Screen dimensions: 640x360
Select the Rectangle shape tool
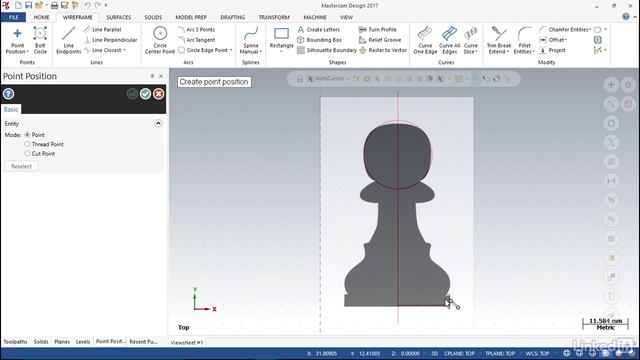point(281,38)
